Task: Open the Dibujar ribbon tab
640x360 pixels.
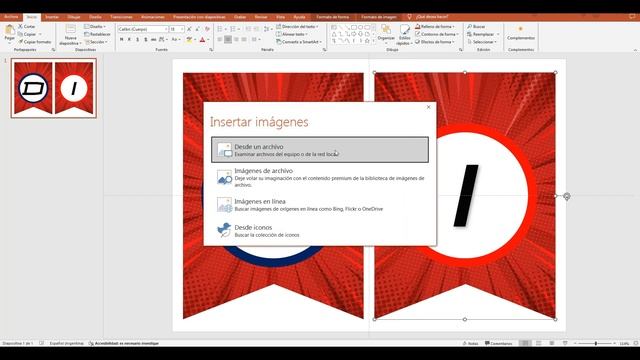Action: [x=74, y=17]
